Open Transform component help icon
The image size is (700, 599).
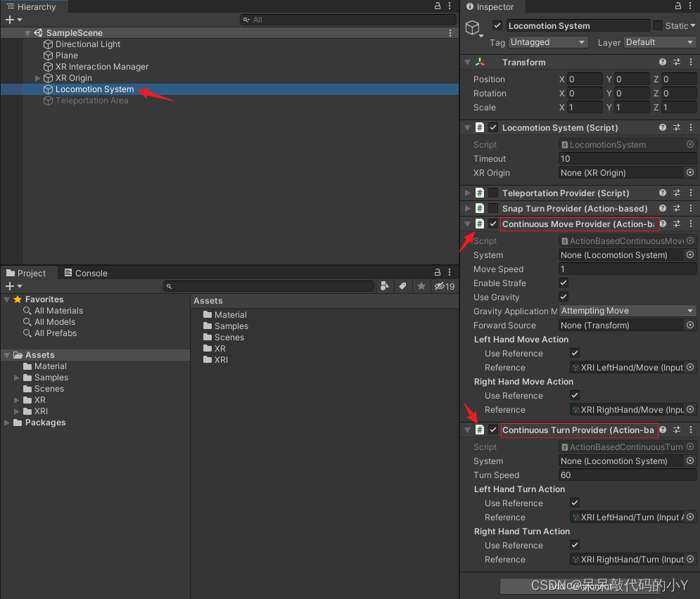pyautogui.click(x=663, y=63)
